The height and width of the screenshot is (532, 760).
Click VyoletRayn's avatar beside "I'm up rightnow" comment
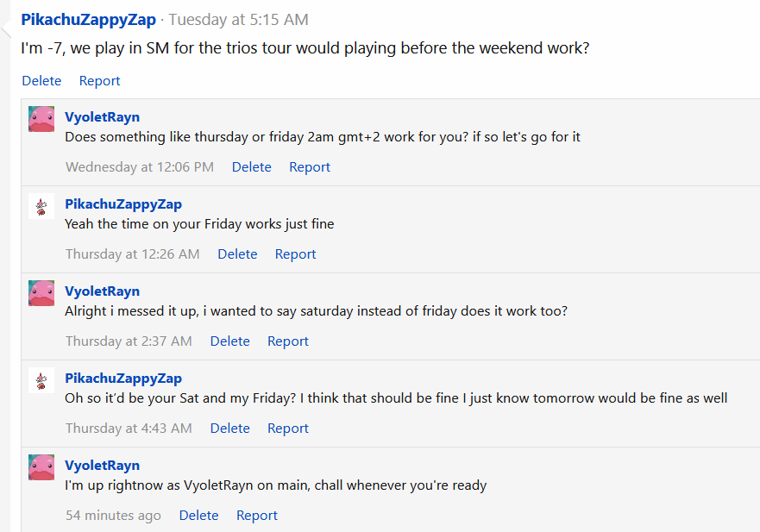(41, 467)
